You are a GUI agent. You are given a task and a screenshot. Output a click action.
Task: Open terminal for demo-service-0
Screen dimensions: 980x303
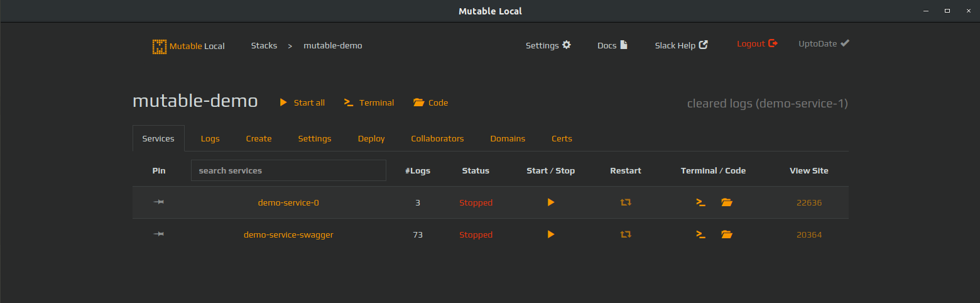point(700,202)
